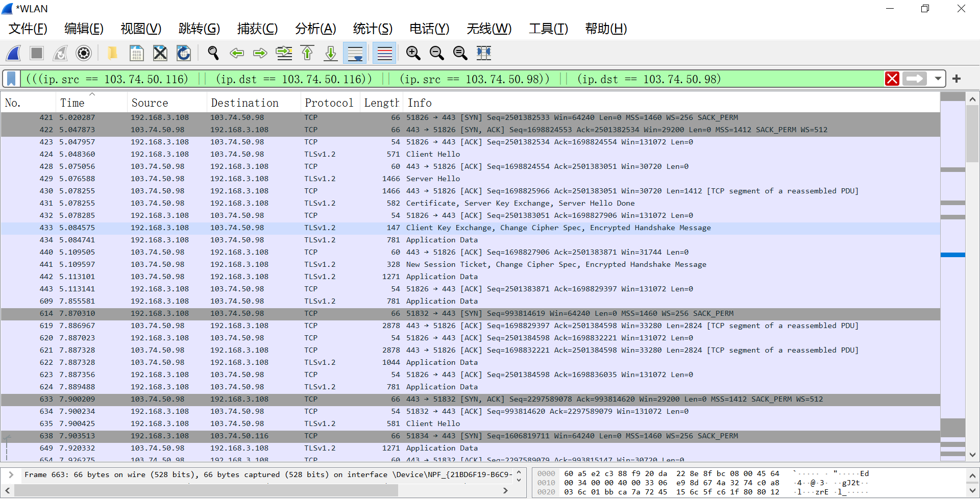980x499 pixels.
Task: Find a packet magnifier icon
Action: coord(213,53)
